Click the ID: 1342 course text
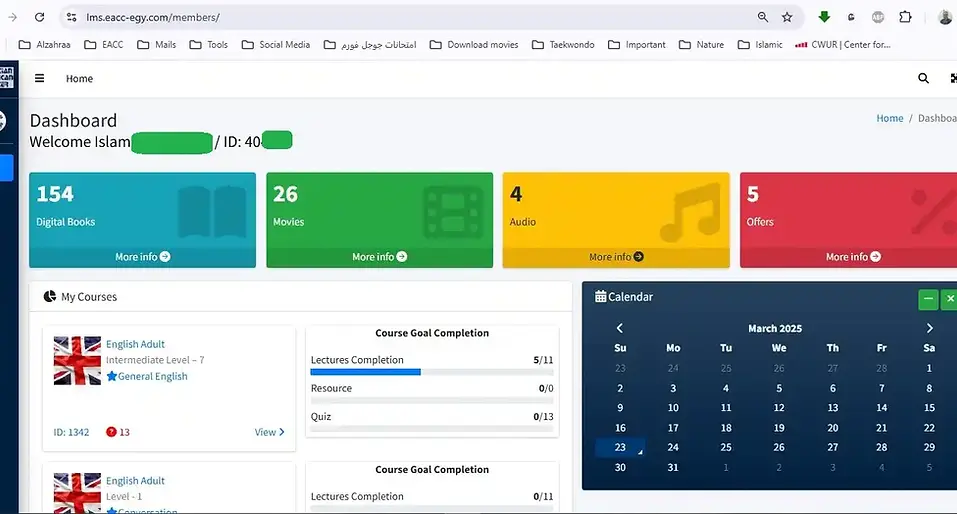This screenshot has width=957, height=514. (x=71, y=432)
